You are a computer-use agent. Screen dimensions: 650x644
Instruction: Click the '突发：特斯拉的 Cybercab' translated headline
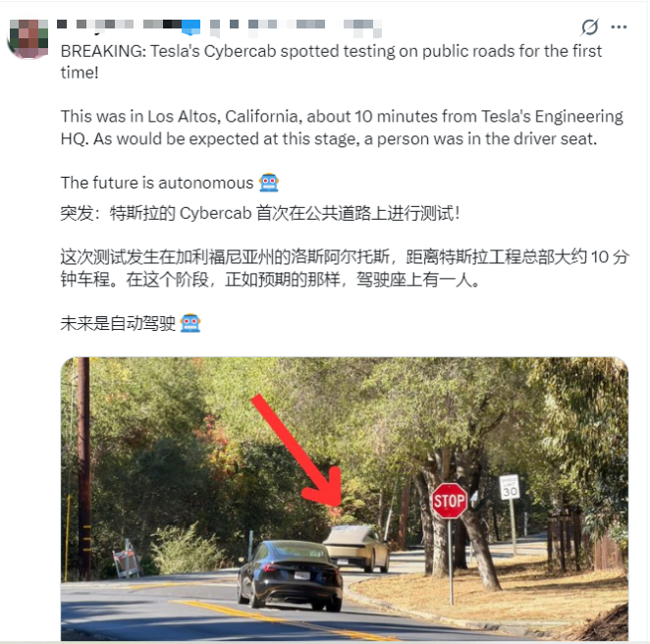tap(260, 213)
